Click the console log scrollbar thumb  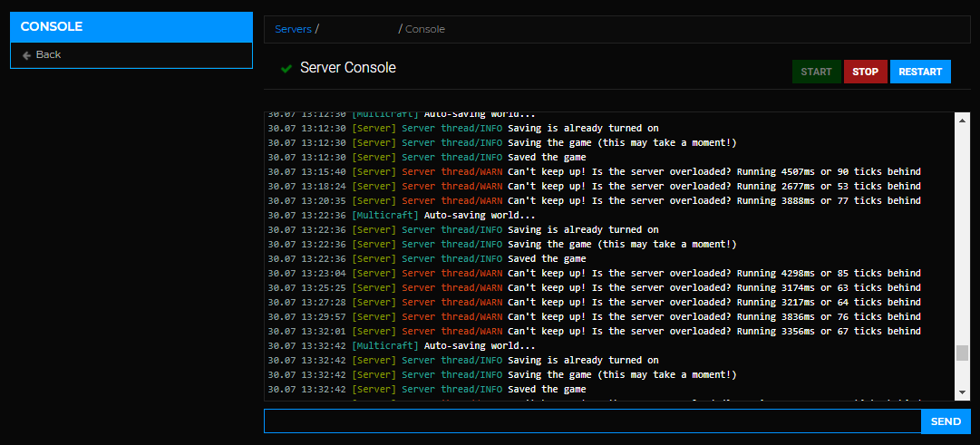tap(962, 353)
